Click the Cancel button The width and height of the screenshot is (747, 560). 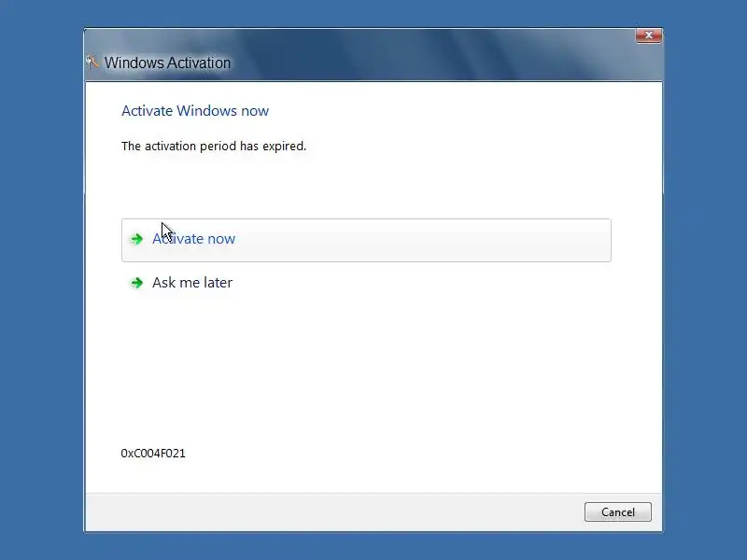(x=618, y=511)
